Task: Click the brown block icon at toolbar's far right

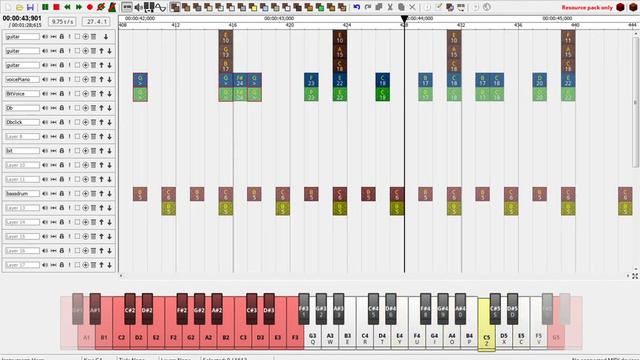Action: 634,7
